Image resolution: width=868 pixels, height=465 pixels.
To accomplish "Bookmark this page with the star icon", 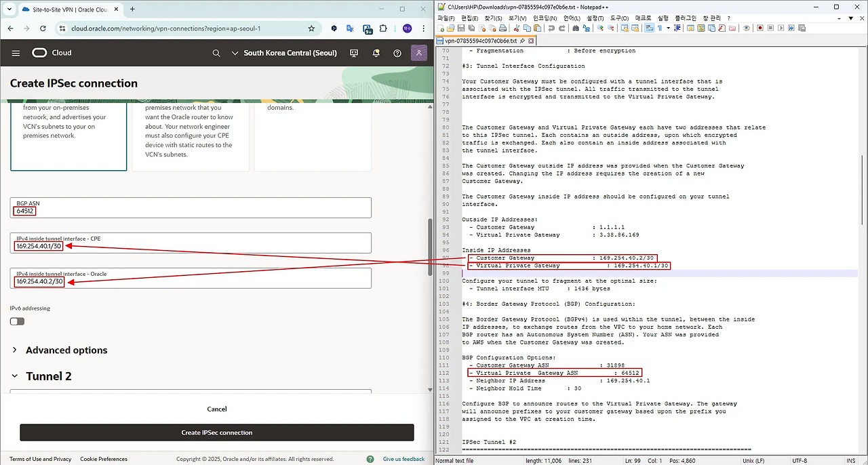I will 311,29.
